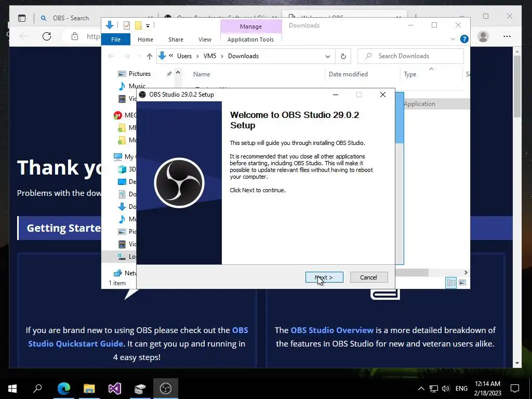Sort files by the Type column
Screen dimensions: 532x399
coord(410,74)
